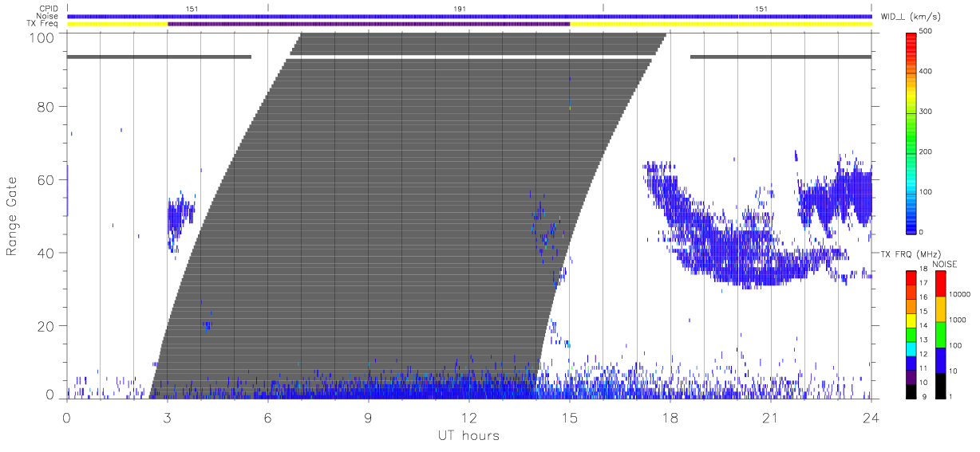Viewport: 980px width, 452px height.
Task: Click the 500 tick on the width colorbar
Action: [924, 31]
